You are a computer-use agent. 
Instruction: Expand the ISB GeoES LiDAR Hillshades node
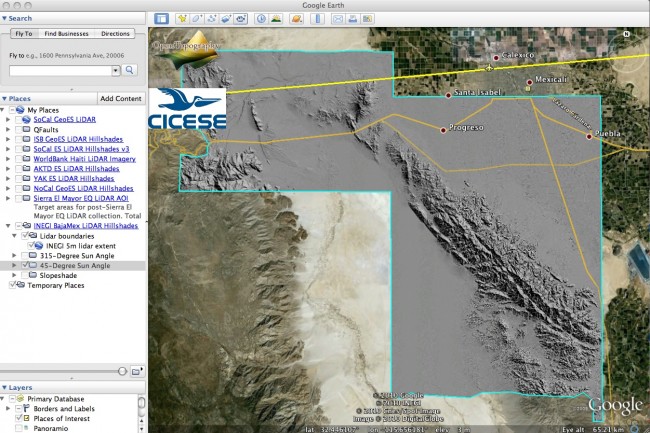(x=8, y=139)
